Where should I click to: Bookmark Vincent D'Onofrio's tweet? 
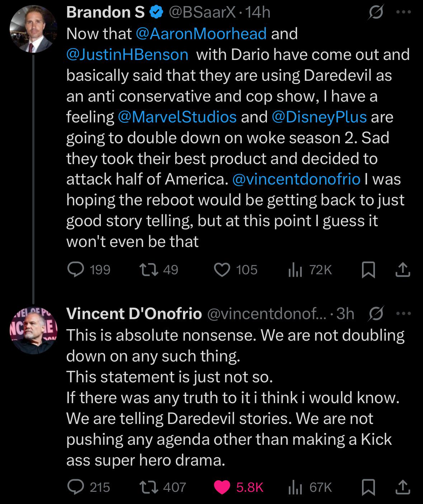coord(368,487)
